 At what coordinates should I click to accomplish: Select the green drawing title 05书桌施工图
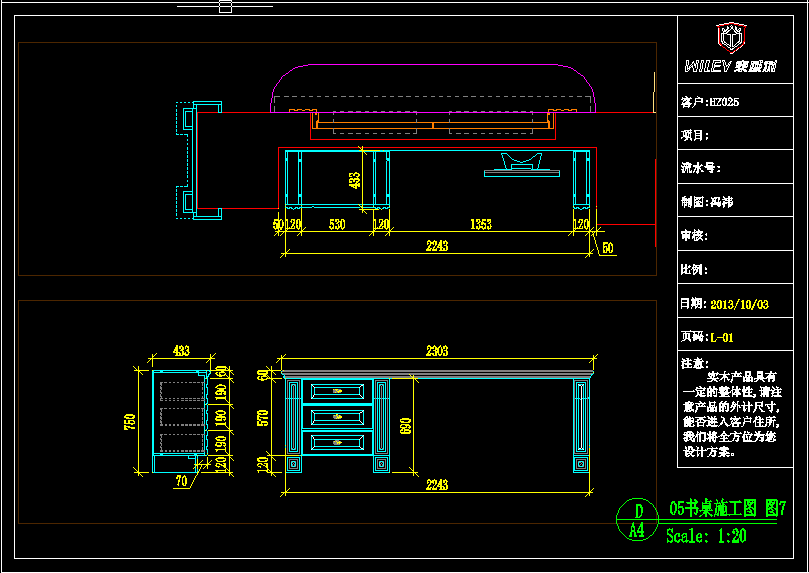711,508
